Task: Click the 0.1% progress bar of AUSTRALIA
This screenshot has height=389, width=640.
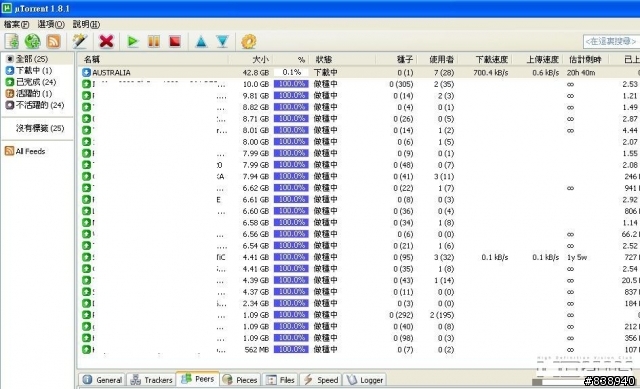Action: pos(291,72)
